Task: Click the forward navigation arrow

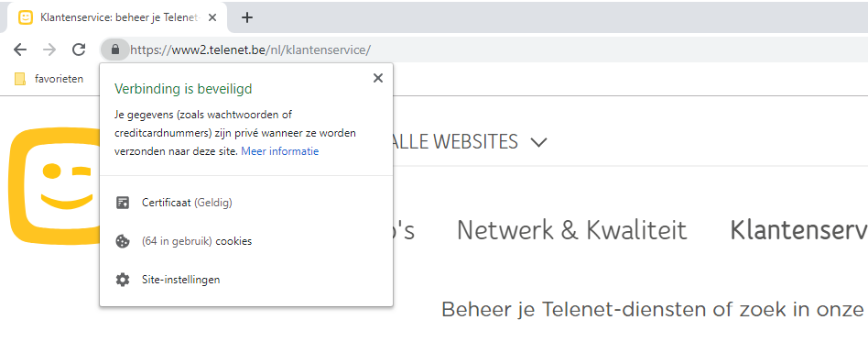Action: coord(49,50)
